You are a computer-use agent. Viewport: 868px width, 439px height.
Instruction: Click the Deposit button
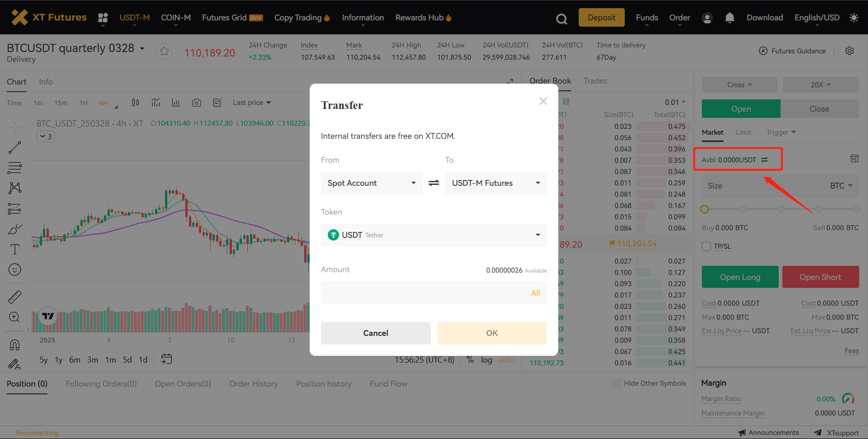(x=601, y=18)
